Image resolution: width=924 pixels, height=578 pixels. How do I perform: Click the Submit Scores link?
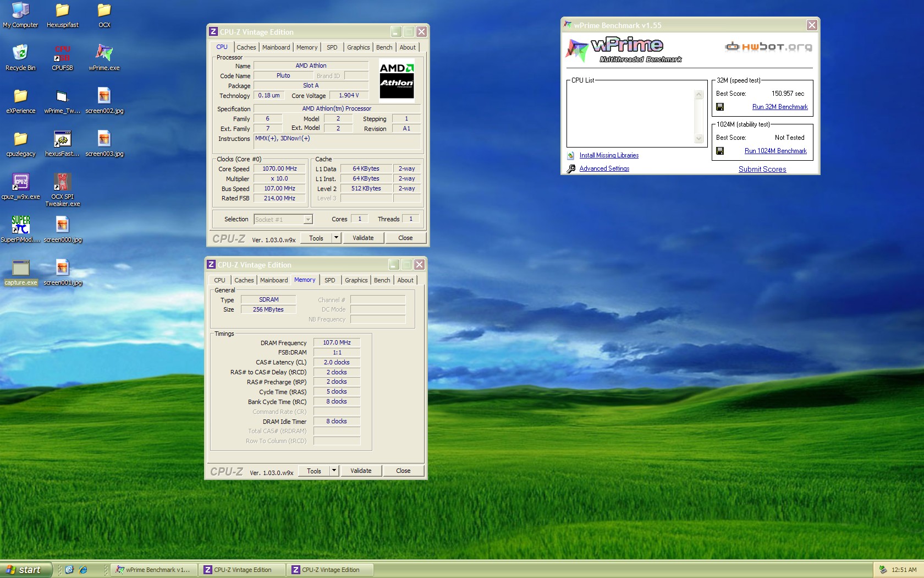point(762,169)
